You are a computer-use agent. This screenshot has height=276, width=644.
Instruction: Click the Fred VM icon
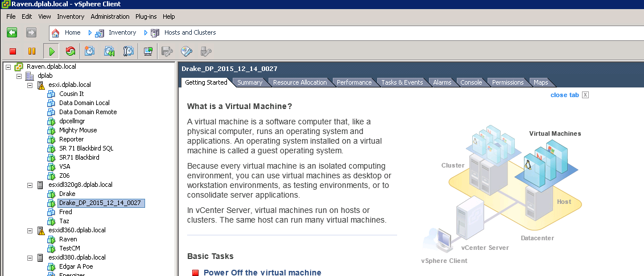tap(51, 212)
